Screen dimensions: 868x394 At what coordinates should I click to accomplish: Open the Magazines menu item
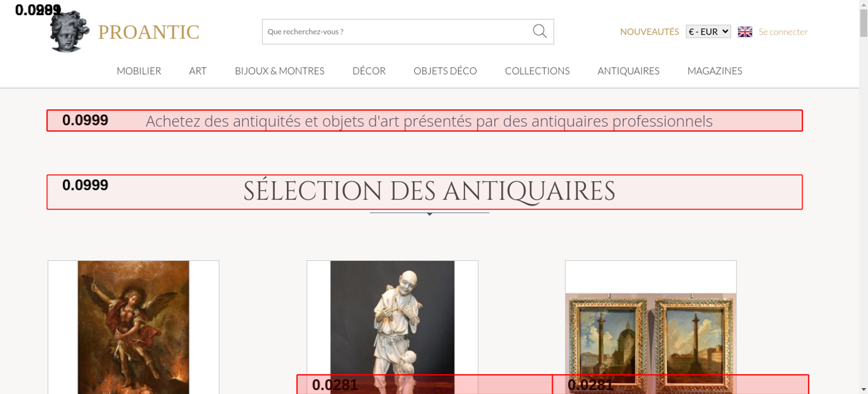714,71
